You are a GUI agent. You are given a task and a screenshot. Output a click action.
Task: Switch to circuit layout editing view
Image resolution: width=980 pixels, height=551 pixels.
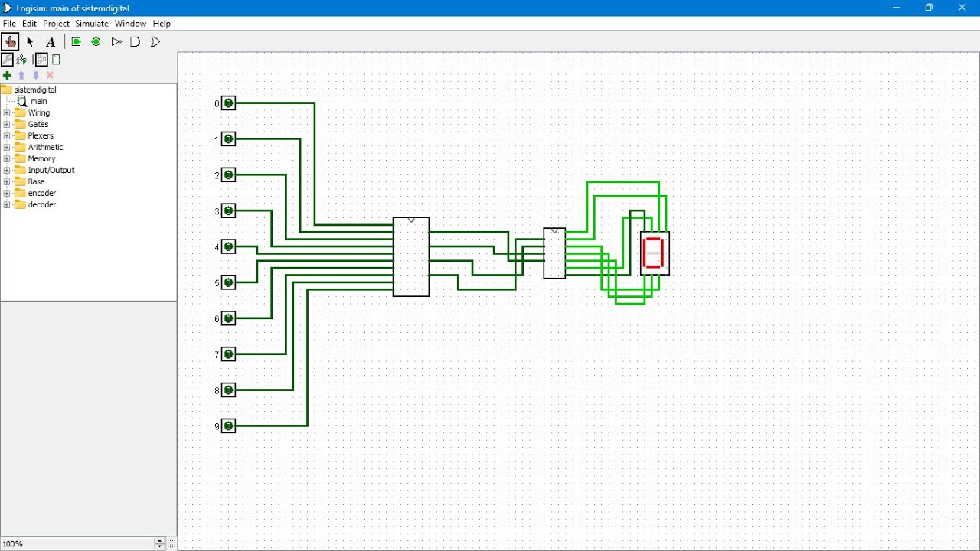[x=41, y=60]
